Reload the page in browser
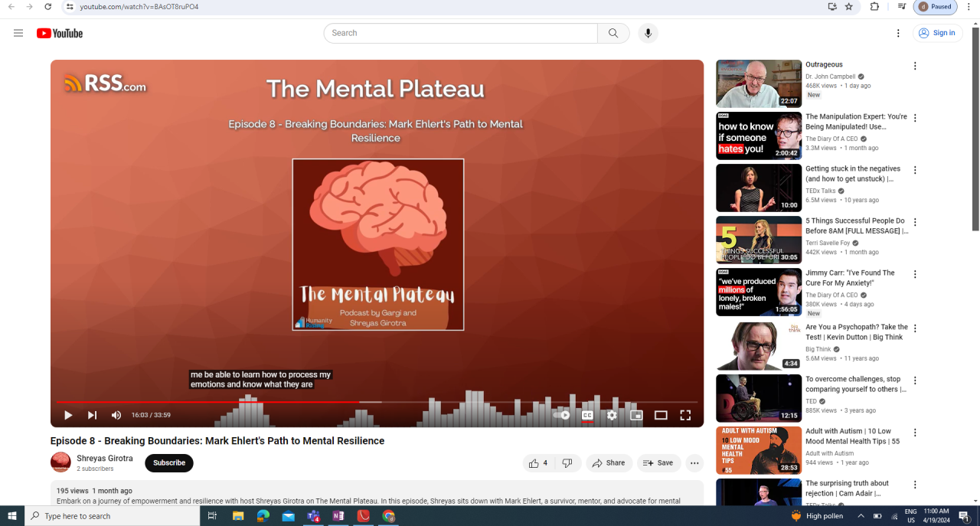The image size is (980, 526). tap(47, 7)
